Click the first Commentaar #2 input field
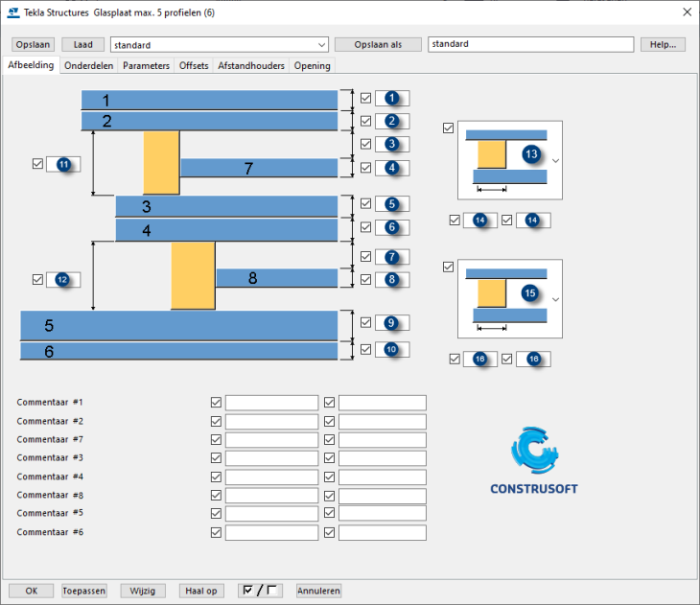 click(x=271, y=422)
